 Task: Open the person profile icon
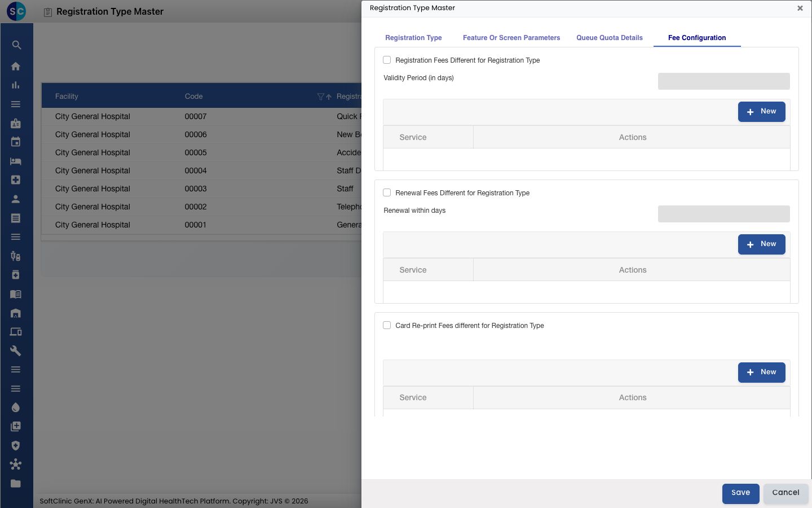[16, 199]
